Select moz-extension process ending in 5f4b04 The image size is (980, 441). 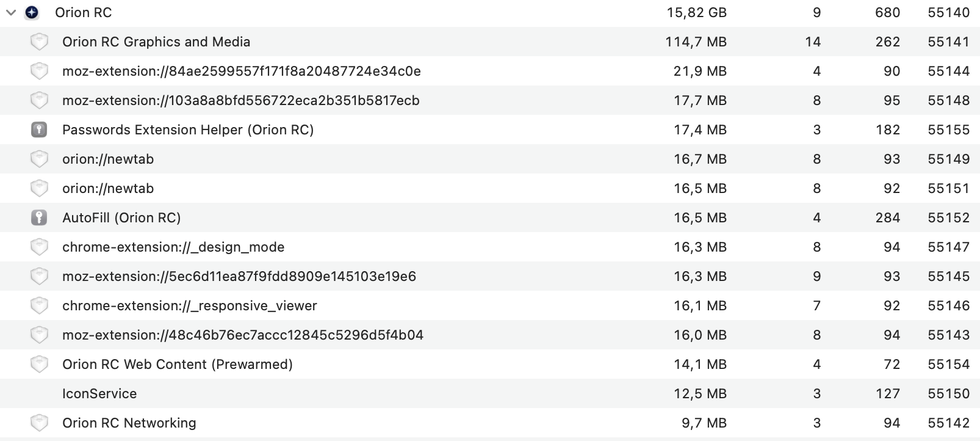[242, 335]
